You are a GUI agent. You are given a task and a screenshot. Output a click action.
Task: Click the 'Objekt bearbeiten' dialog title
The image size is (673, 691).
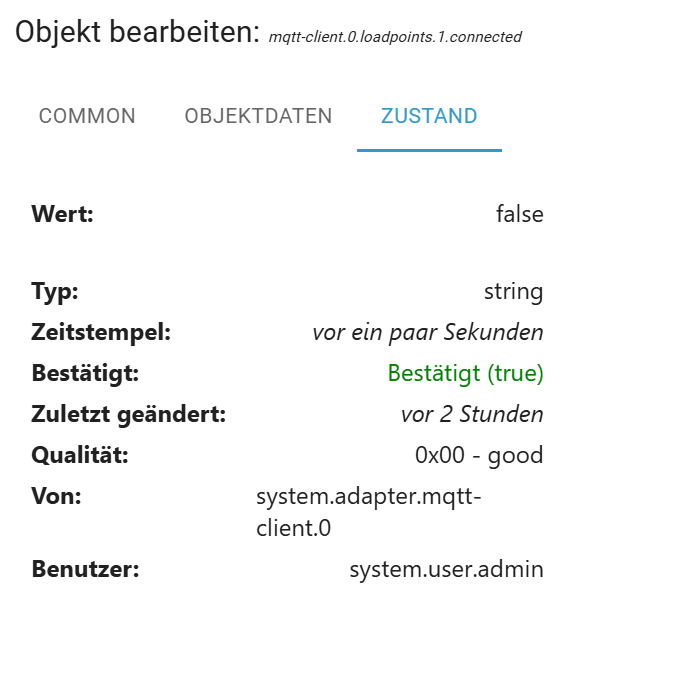click(x=137, y=32)
